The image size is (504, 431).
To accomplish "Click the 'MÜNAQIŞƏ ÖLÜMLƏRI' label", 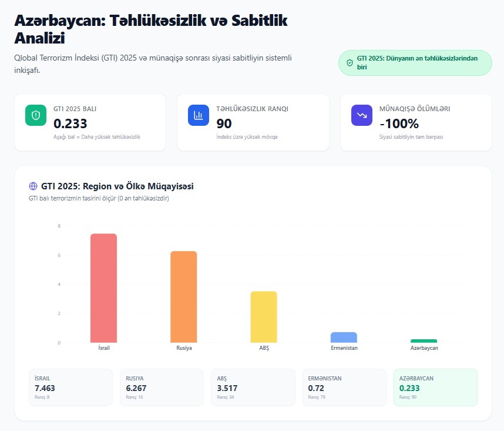I will tap(415, 109).
